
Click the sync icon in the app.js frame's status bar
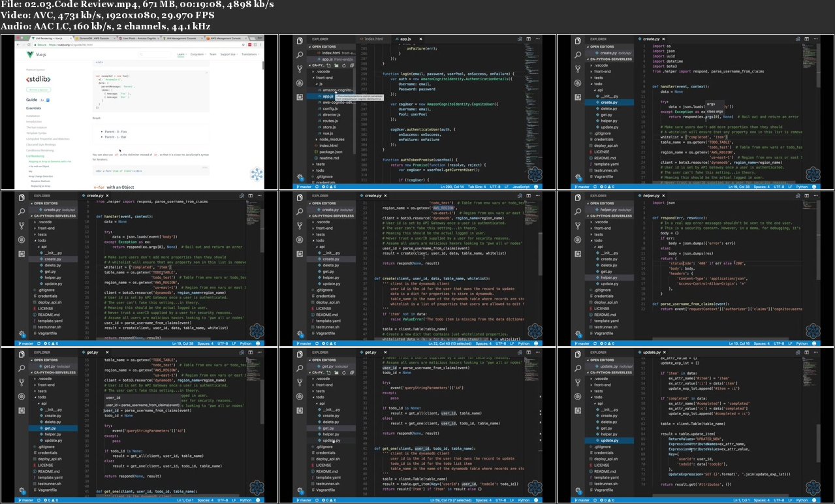pos(317,187)
